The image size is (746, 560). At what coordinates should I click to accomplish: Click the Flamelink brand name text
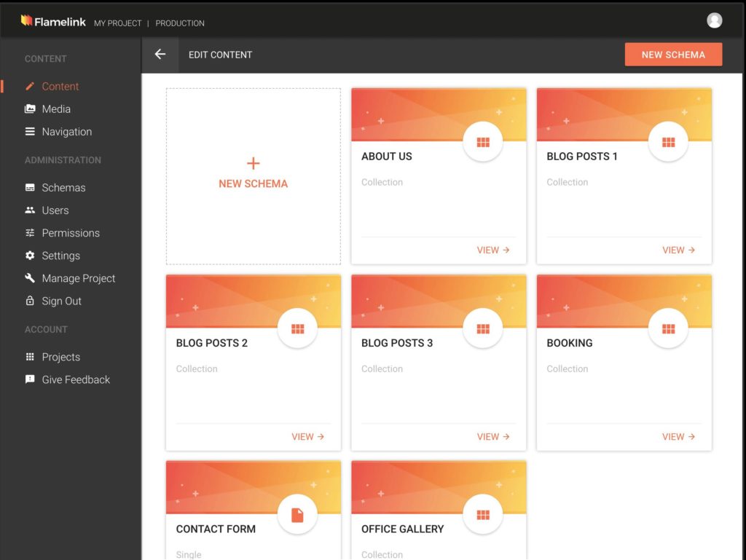point(60,22)
